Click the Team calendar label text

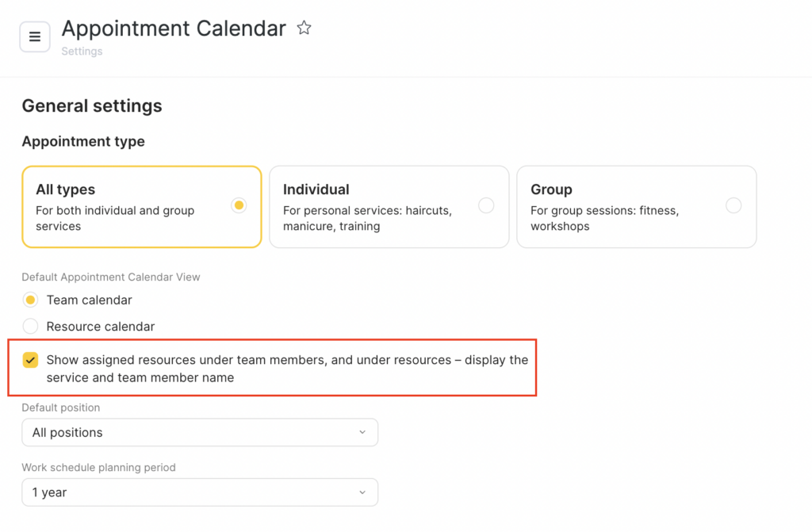pos(89,300)
